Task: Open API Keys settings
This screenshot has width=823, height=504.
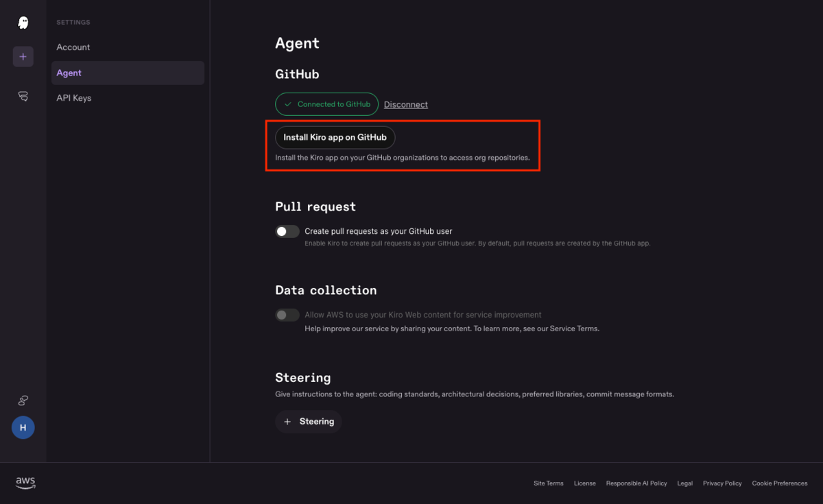Action: 128,98
